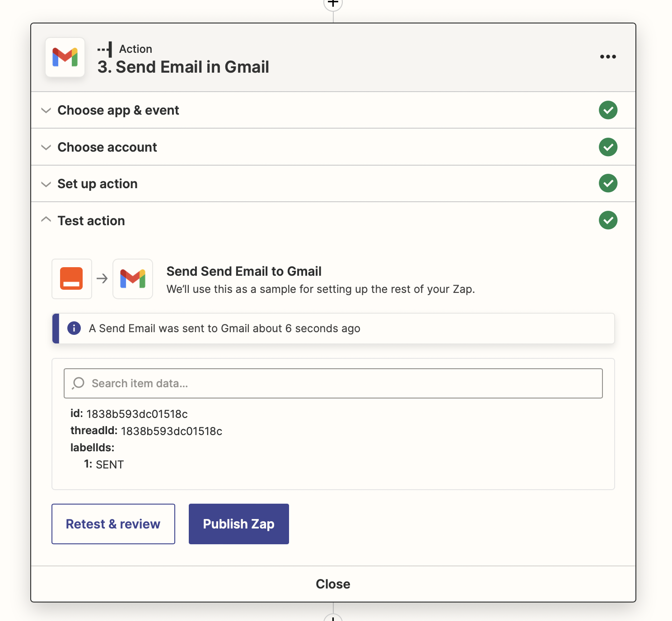Click the green checkmark for Set up action

click(x=608, y=183)
